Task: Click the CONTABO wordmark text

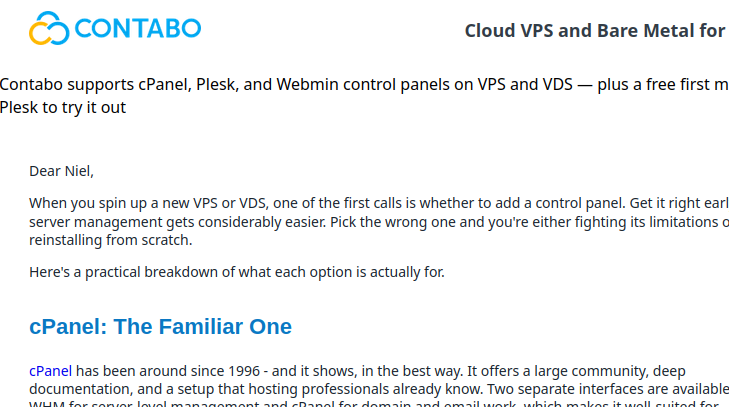Action: [138, 28]
